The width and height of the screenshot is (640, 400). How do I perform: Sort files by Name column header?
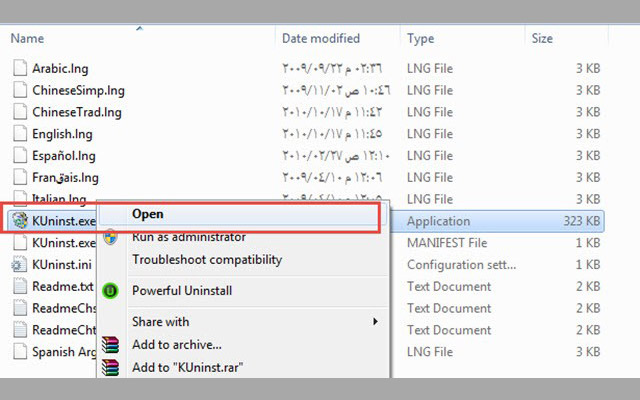pos(28,38)
